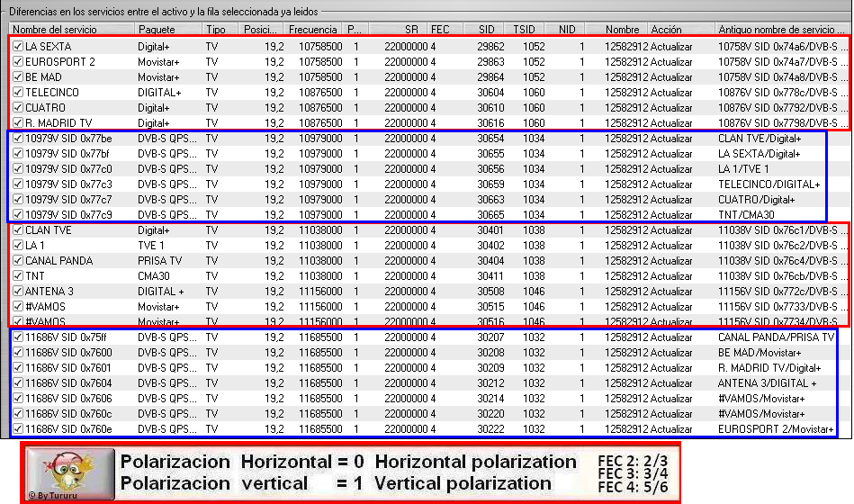Screen dimensions: 854x504
Task: Click old name EUROSPORT 2/Movistar+
Action: (776, 428)
